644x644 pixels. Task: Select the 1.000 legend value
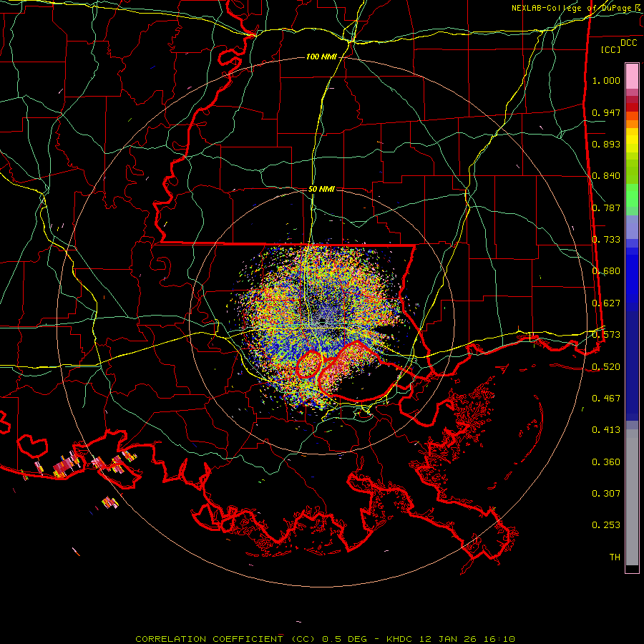coord(606,80)
